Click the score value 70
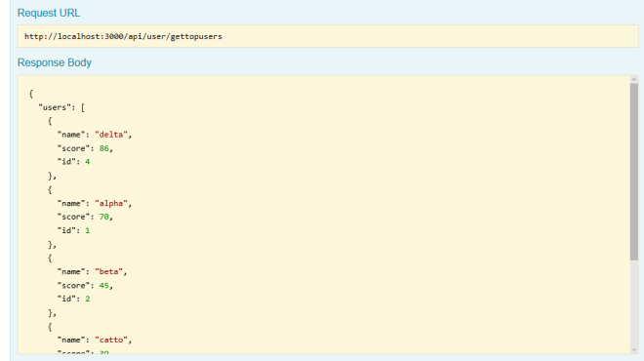Screen dimensions: 644x361 (x=103, y=217)
